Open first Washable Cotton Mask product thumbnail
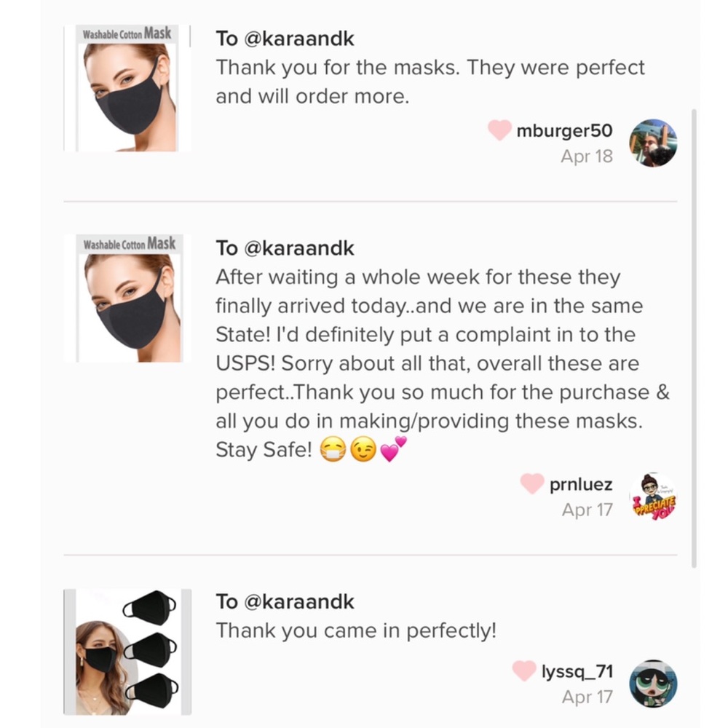 127,89
